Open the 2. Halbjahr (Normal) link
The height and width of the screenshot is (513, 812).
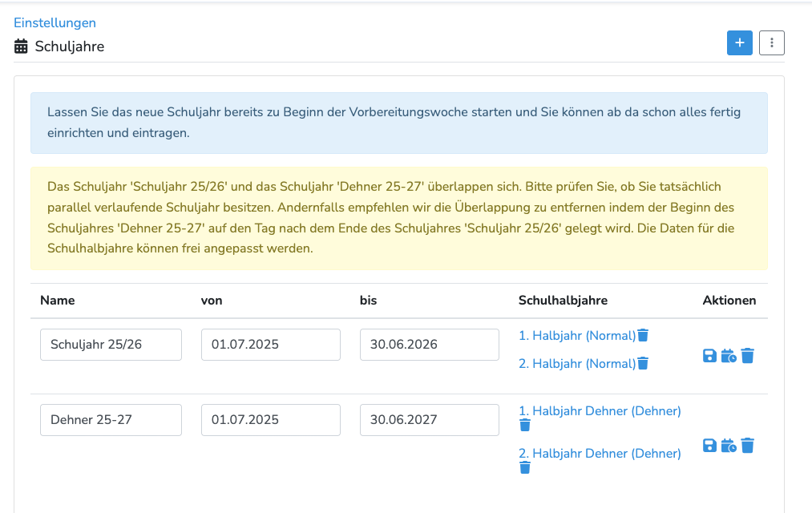576,364
